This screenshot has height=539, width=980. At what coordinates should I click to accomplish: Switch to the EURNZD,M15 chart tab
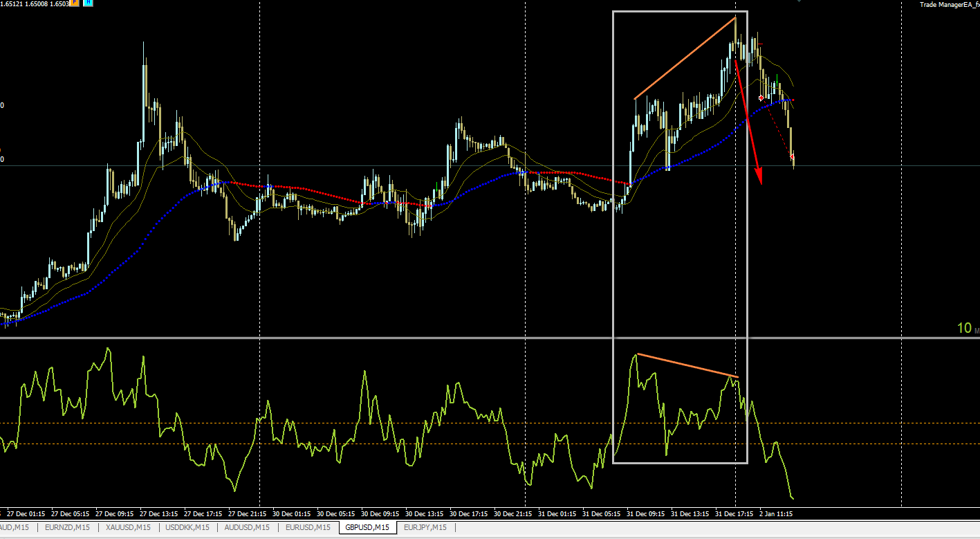(67, 527)
